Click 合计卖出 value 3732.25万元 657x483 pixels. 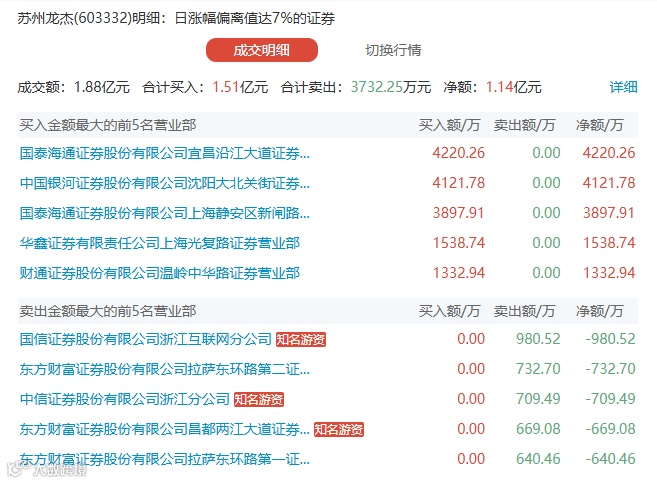click(x=391, y=87)
